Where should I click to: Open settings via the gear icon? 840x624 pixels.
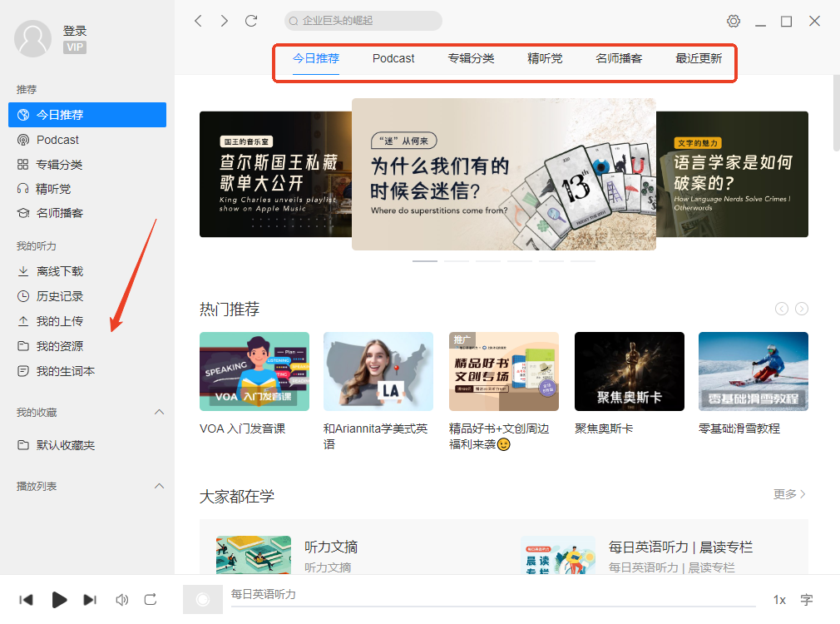(x=734, y=21)
